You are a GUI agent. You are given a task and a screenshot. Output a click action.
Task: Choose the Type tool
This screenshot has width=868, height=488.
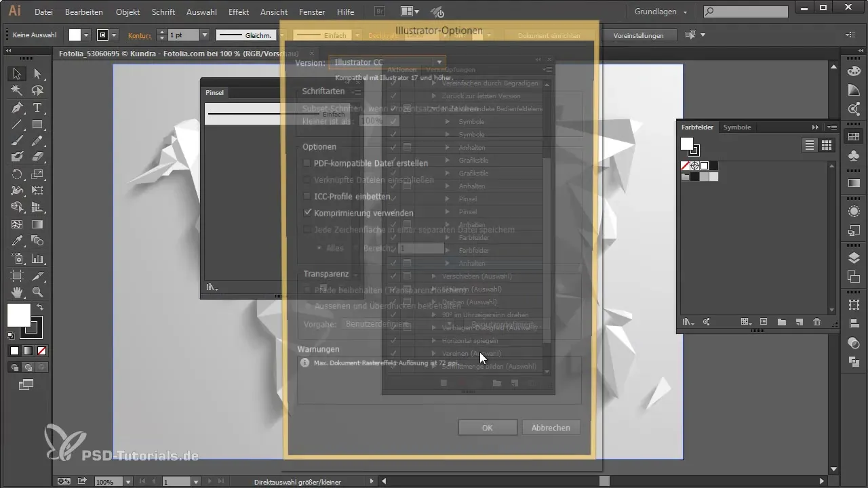coord(37,108)
